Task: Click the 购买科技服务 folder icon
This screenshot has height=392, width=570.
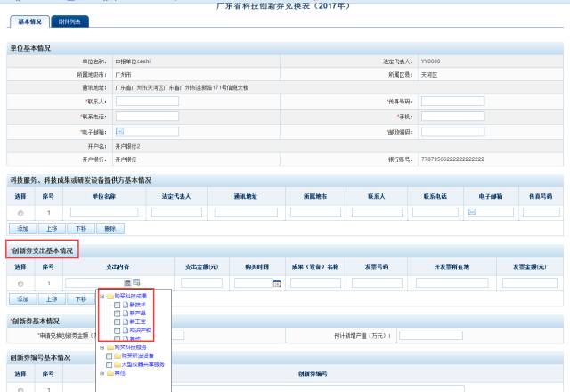Action: click(110, 347)
